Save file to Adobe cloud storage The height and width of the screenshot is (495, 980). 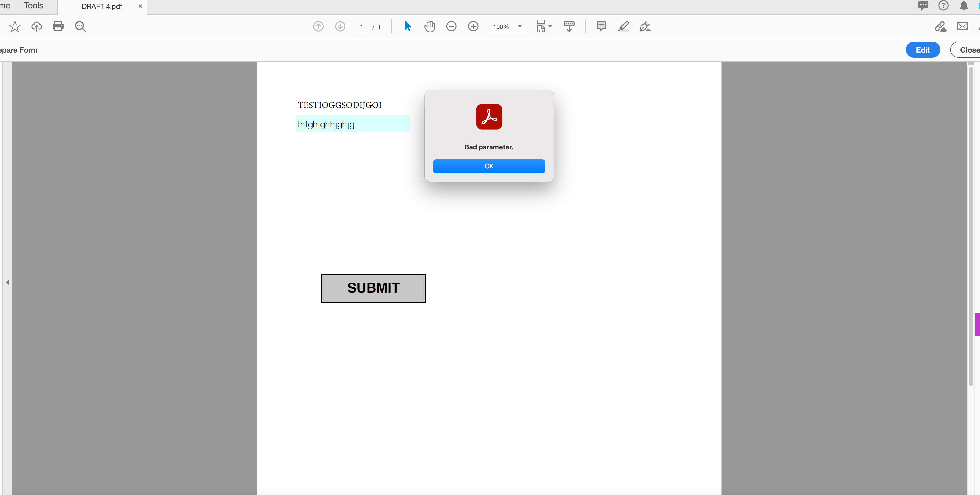37,26
